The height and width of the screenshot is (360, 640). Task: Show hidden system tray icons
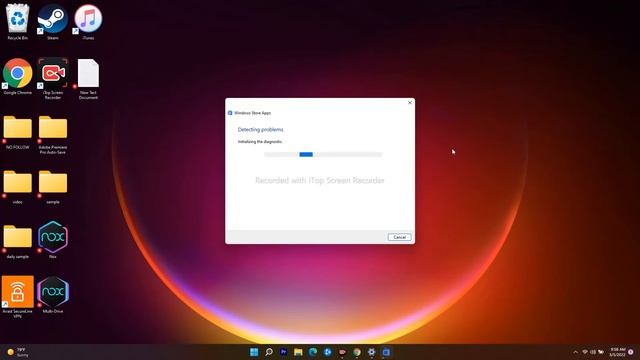tap(576, 352)
